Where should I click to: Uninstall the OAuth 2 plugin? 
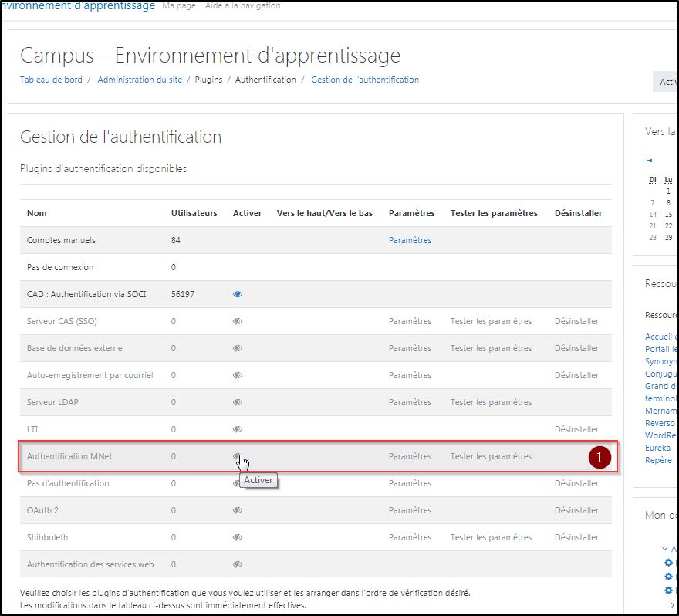pos(576,510)
